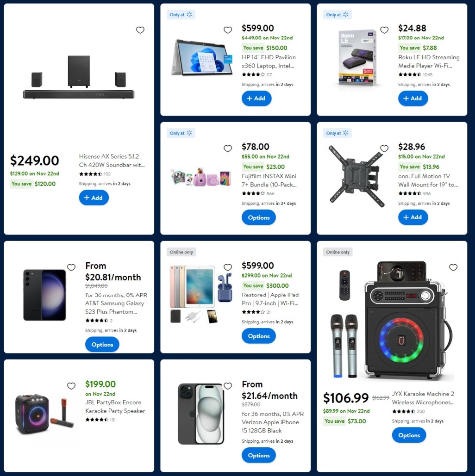Open Options for Fujifilm INSTAX bundle
475x476 pixels.
[259, 217]
